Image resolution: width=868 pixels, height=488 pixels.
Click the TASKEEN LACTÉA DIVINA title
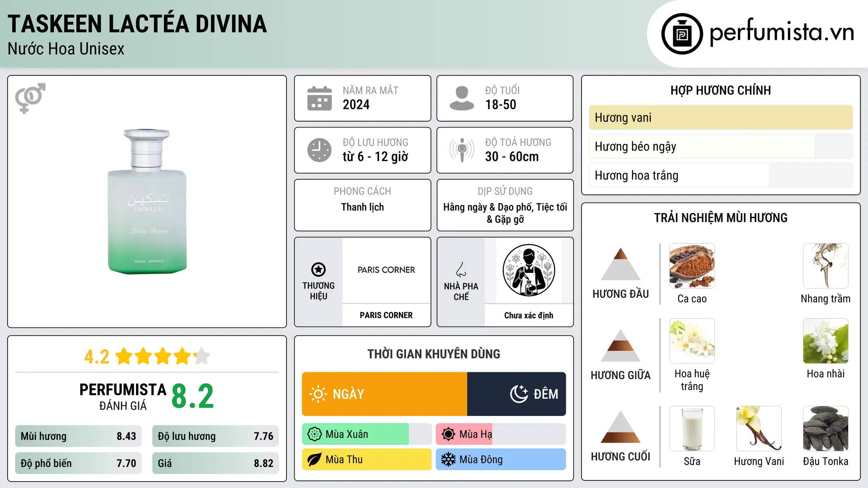click(x=137, y=24)
